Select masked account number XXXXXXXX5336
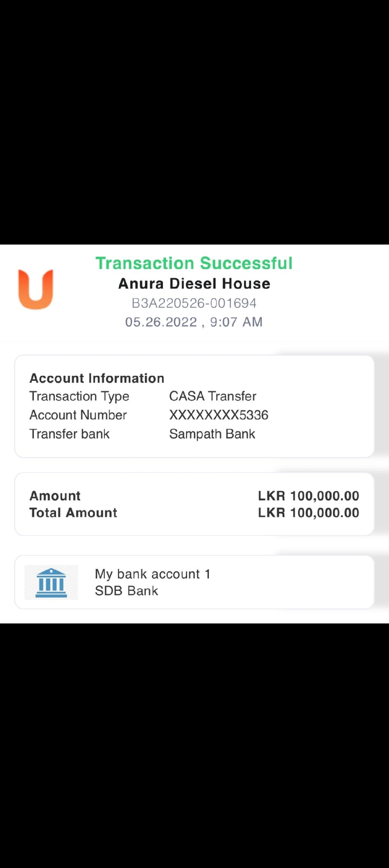 pyautogui.click(x=219, y=415)
